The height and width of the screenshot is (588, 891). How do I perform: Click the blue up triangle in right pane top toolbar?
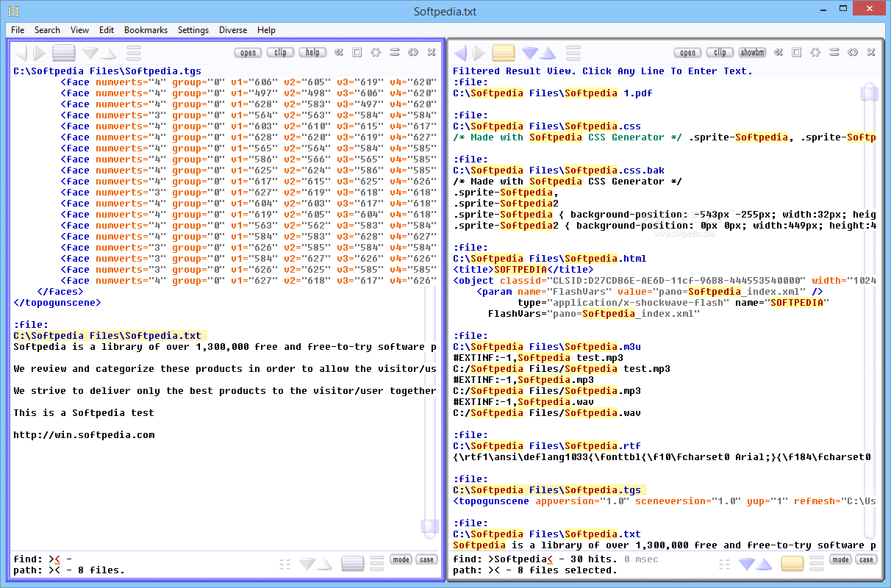pyautogui.click(x=548, y=53)
